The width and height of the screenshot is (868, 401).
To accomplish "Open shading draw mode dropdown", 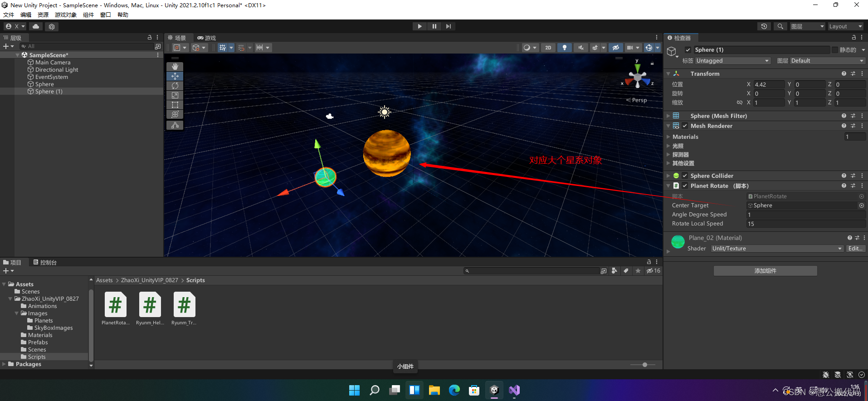I will tap(529, 48).
